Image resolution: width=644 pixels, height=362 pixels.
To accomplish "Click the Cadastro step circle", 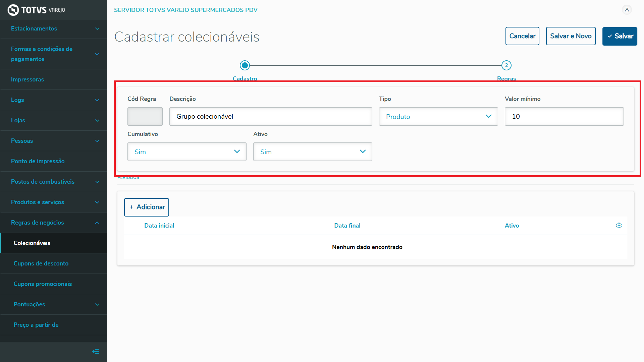I will (x=245, y=65).
